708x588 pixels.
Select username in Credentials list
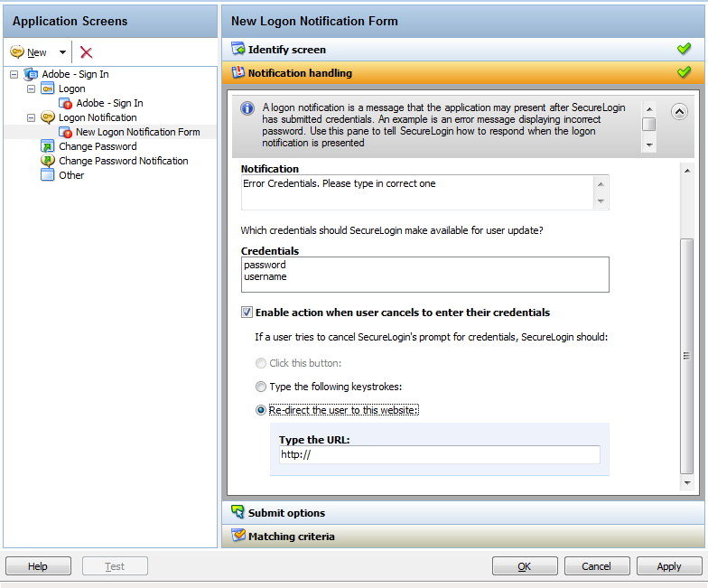(x=265, y=276)
